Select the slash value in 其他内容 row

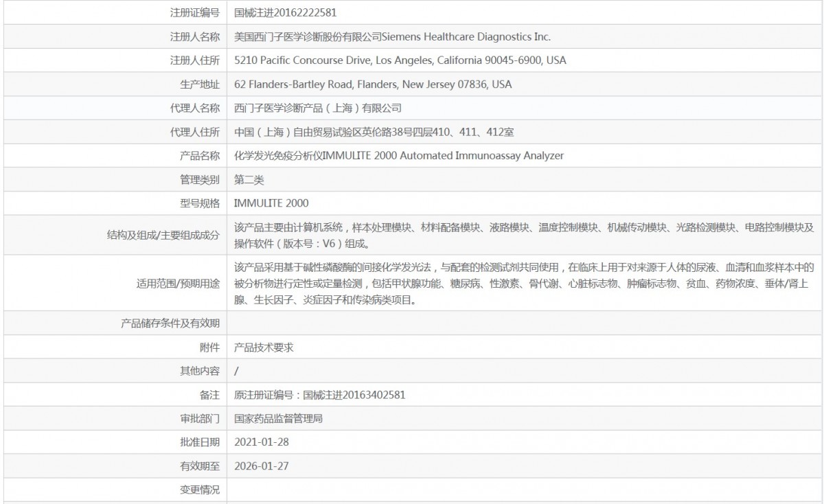236,371
